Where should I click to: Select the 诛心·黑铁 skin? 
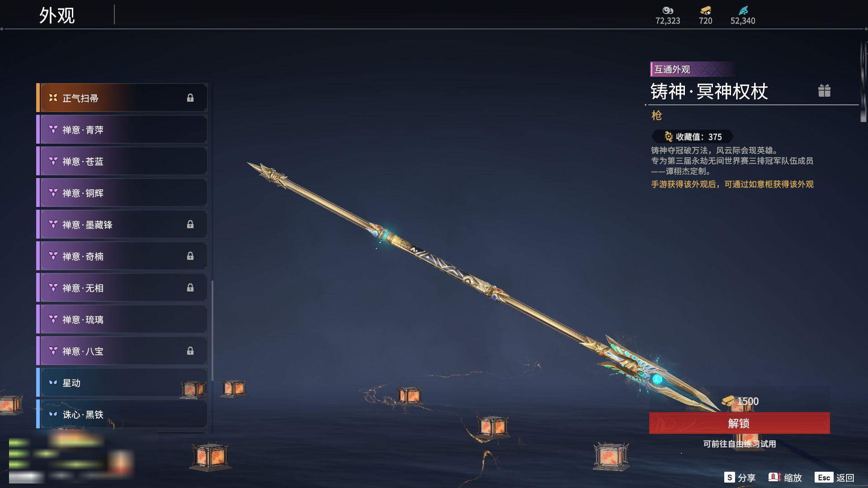coord(122,414)
